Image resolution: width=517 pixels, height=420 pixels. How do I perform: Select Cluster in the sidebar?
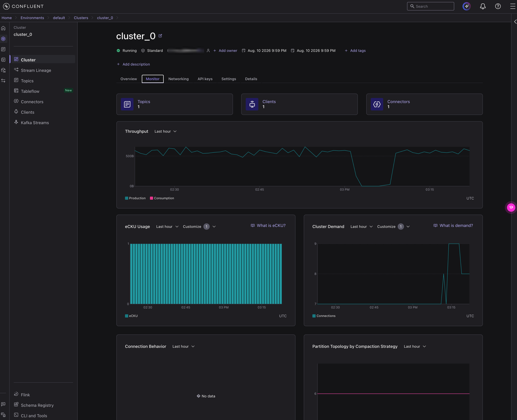point(44,60)
